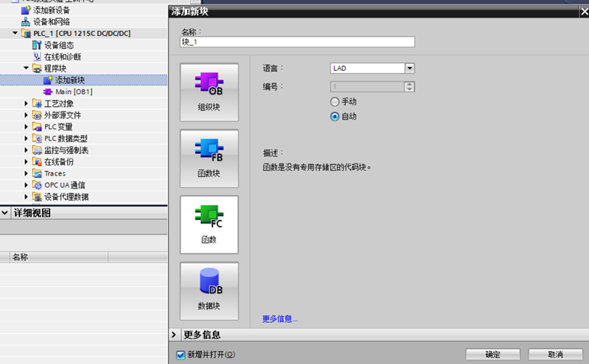The image size is (589, 364).
Task: Expand the 工艺对象 tree node
Action: pyautogui.click(x=26, y=103)
